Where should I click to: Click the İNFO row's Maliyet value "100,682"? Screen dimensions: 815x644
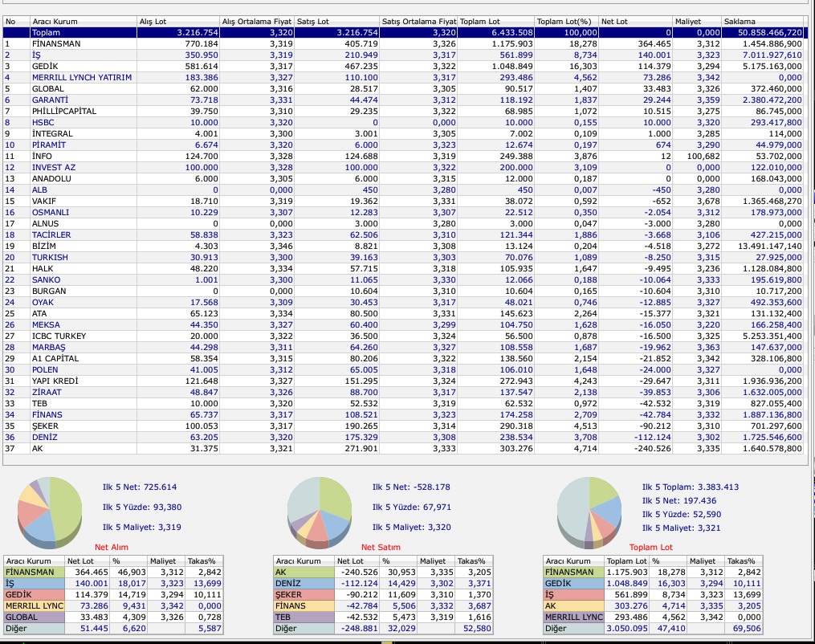pyautogui.click(x=703, y=157)
